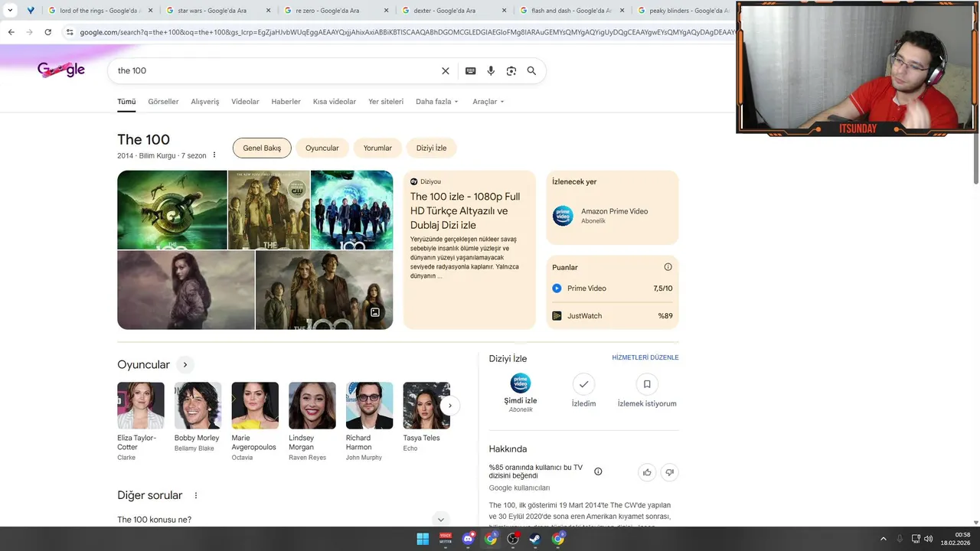Click the magnifying glass search icon
Image resolution: width=980 pixels, height=551 pixels.
[531, 70]
